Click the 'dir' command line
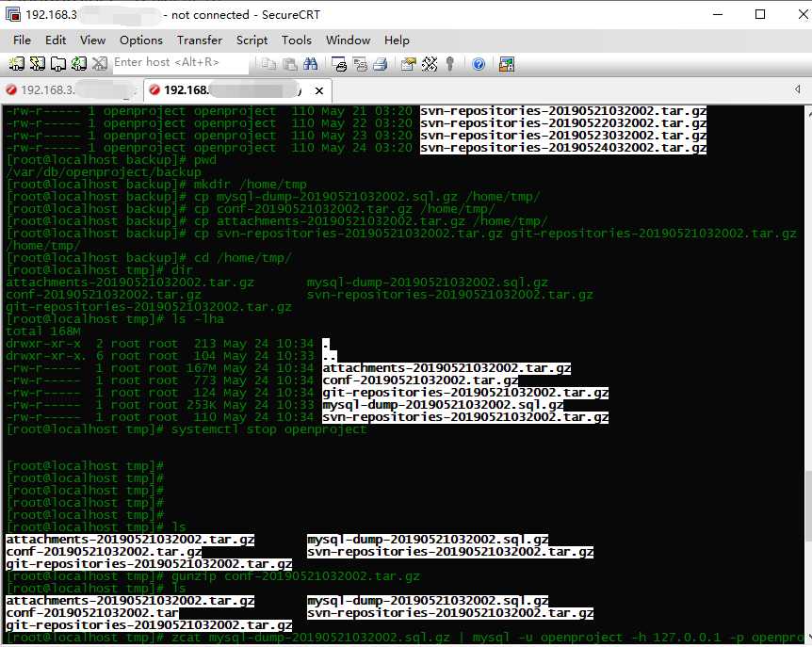812x647 pixels. tap(100, 270)
